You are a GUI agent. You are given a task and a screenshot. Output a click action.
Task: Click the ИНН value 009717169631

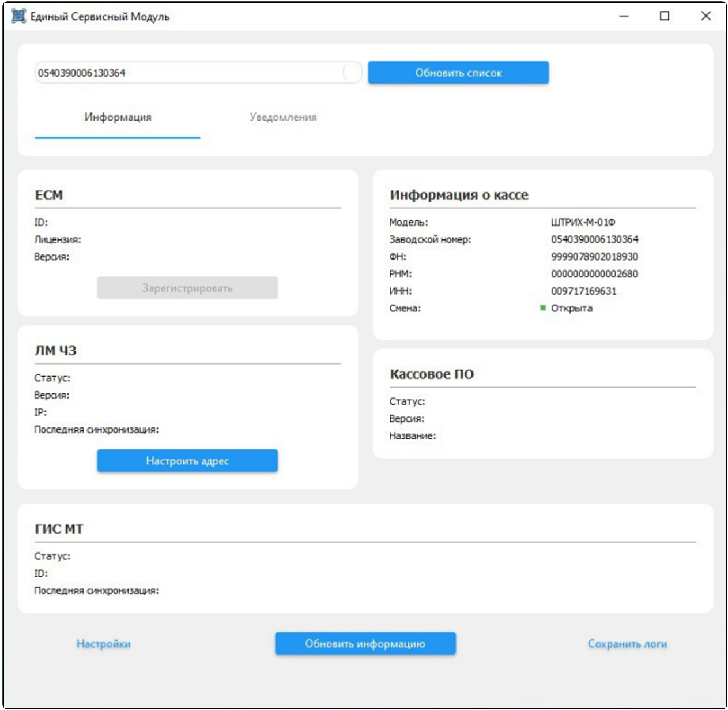pyautogui.click(x=584, y=291)
